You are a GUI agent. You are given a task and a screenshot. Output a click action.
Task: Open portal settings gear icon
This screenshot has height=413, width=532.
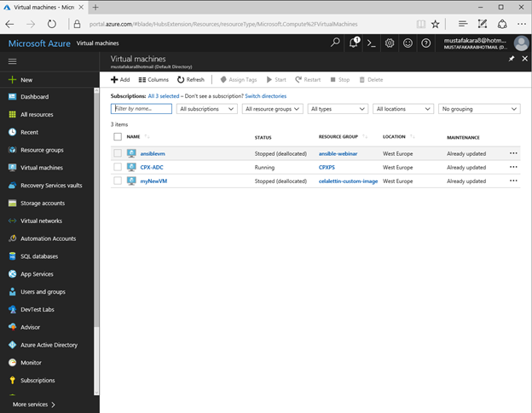[x=390, y=43]
